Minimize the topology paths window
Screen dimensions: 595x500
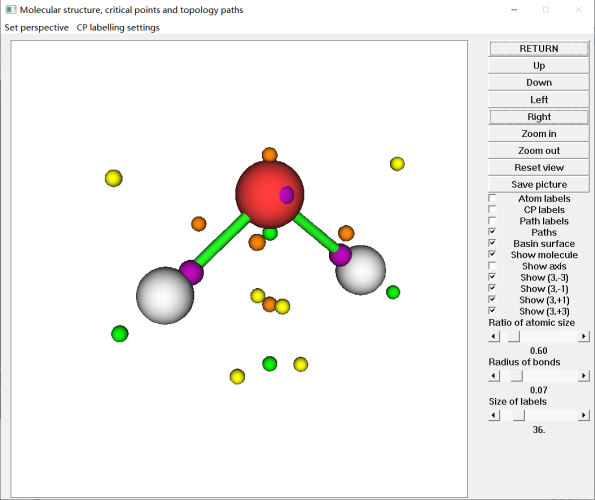coord(514,10)
